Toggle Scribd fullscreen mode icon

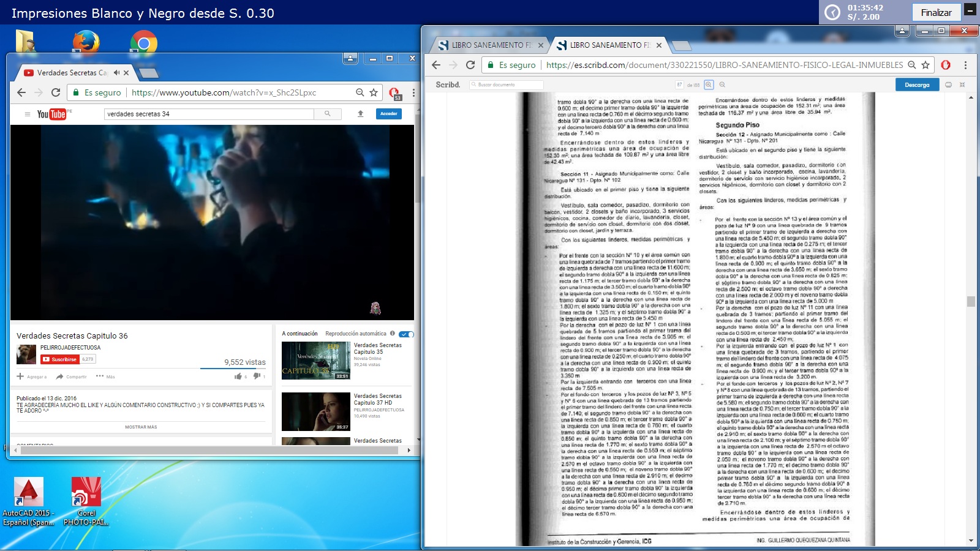[962, 85]
